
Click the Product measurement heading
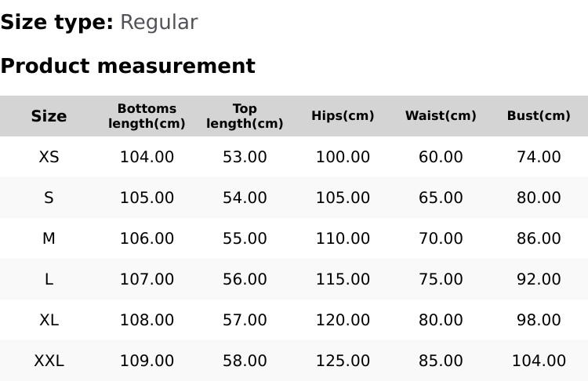point(128,66)
